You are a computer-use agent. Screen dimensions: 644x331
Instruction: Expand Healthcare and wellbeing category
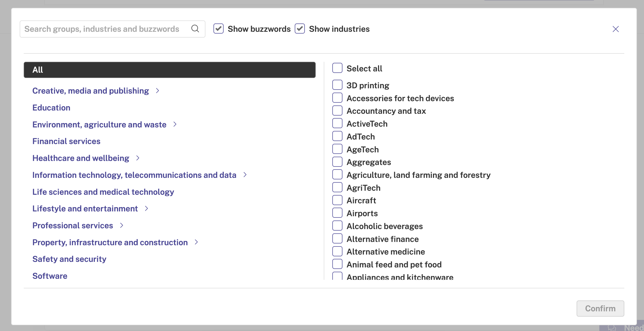point(138,158)
